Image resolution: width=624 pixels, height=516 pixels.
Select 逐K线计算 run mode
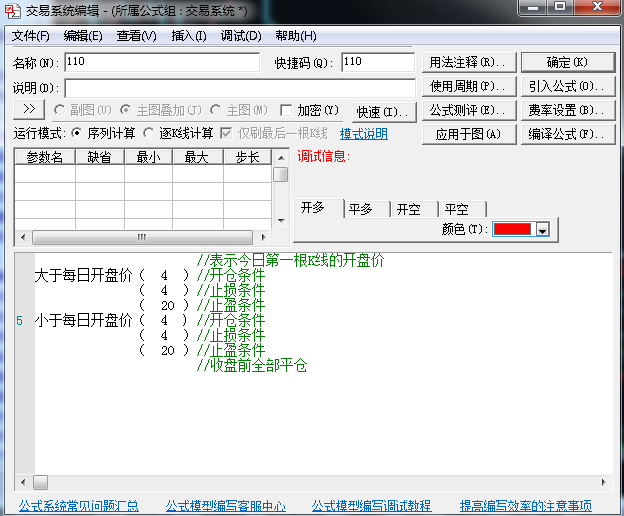tap(148, 133)
